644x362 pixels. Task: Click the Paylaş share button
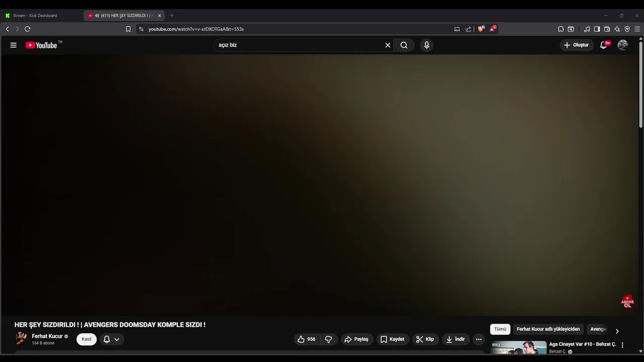[x=357, y=339]
